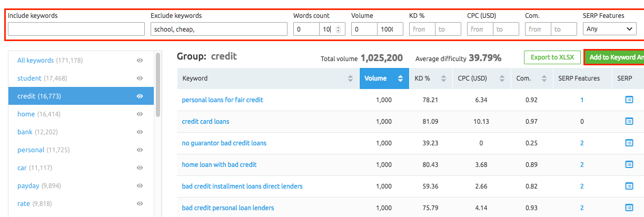This screenshot has width=644, height=217.
Task: Select the payday keyword group
Action: pos(81,186)
